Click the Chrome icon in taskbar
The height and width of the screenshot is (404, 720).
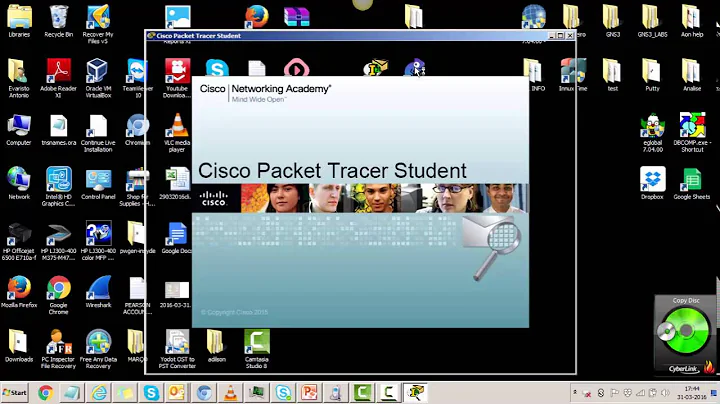45,393
